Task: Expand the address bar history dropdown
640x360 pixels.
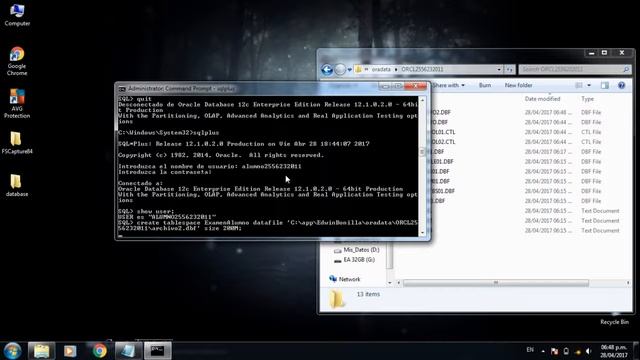Action: 499,69
